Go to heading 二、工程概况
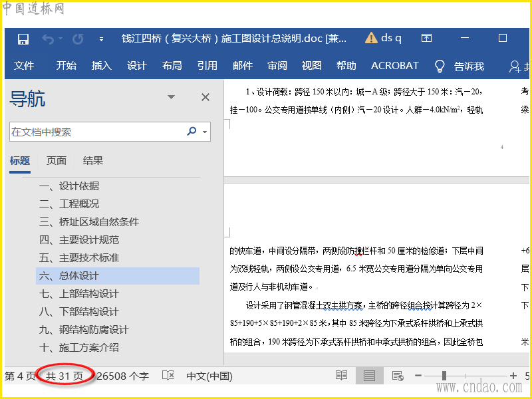 tap(118, 204)
